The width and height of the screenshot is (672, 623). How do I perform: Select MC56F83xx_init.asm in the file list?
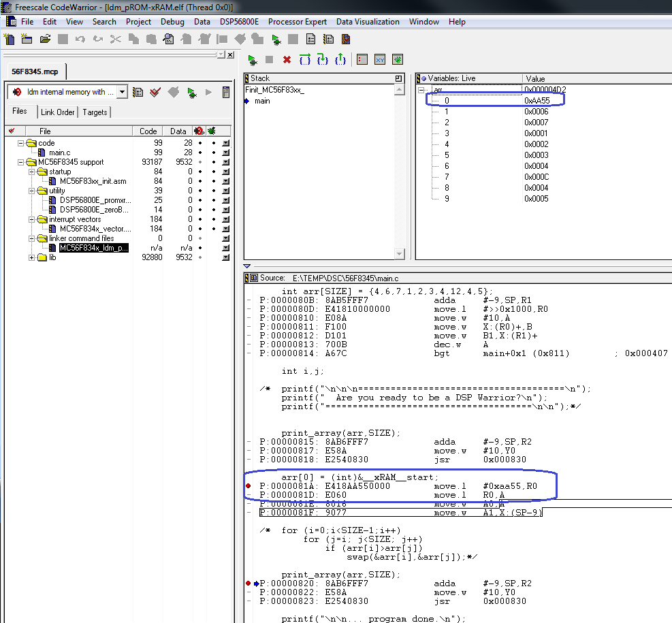click(93, 181)
